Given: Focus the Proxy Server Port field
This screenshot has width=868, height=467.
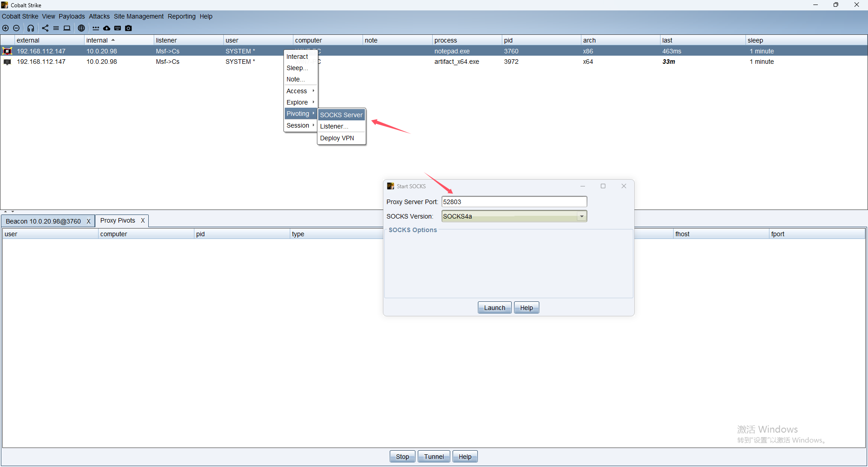Looking at the screenshot, I should tap(514, 202).
